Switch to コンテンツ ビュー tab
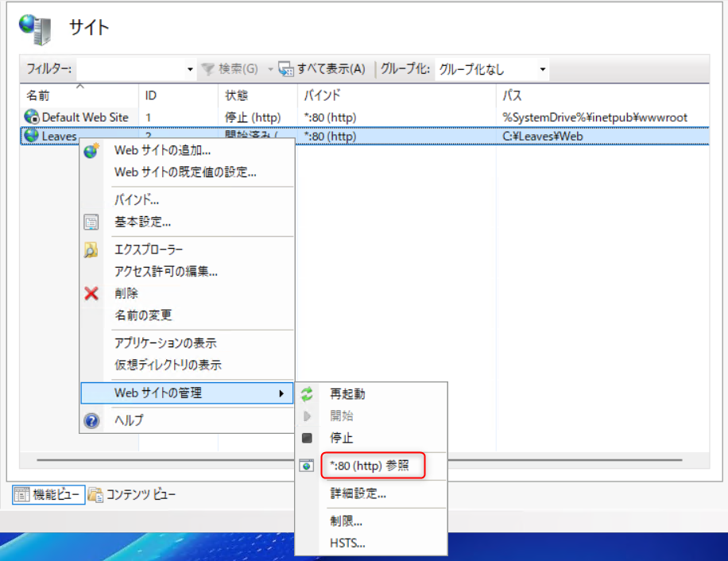Viewport: 728px width, 561px height. pos(132,495)
